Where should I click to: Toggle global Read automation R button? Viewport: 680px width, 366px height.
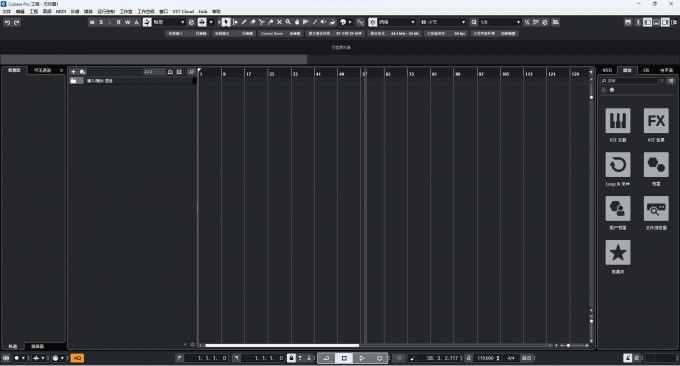[118, 22]
